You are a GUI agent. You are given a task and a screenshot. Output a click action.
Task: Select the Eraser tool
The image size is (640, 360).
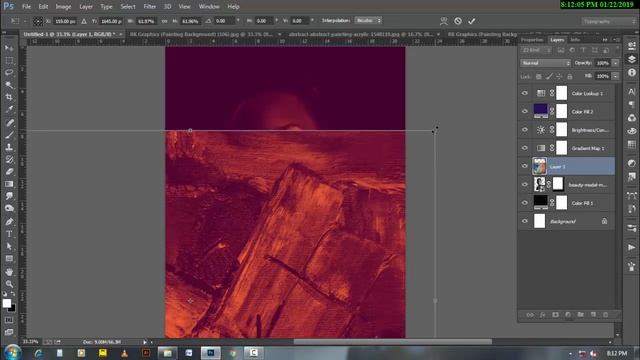coord(9,171)
